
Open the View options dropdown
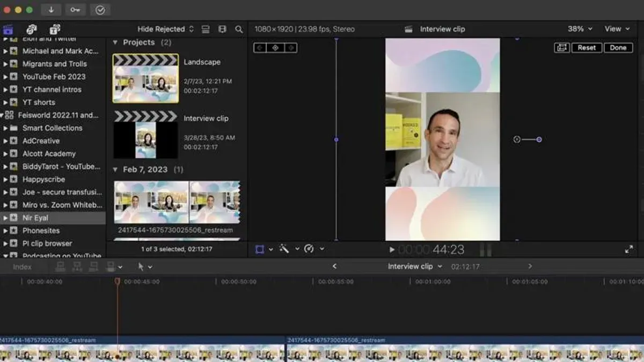[617, 29]
